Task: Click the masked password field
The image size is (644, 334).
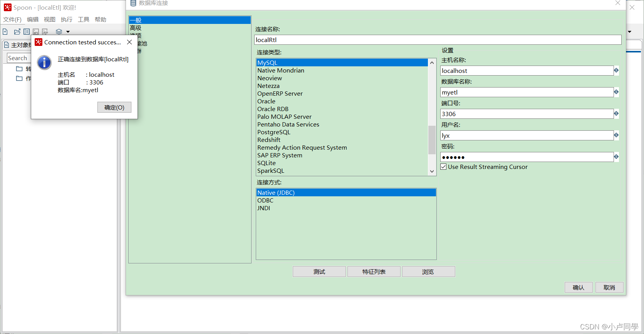Action: (527, 157)
